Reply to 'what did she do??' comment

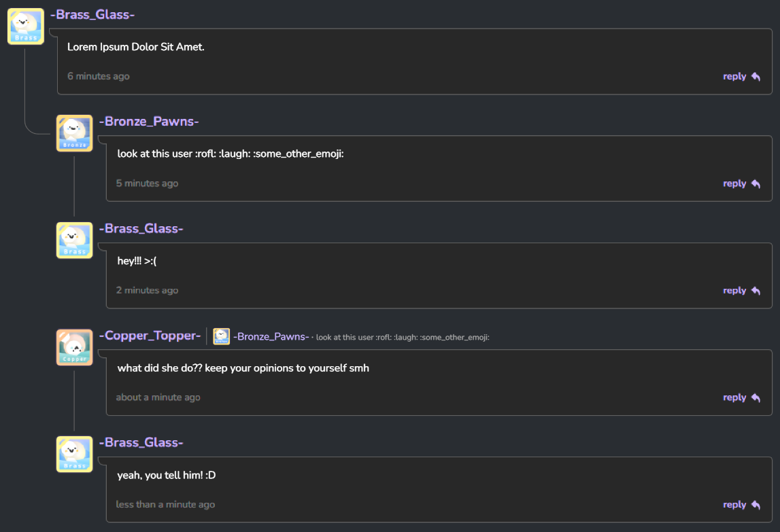pyautogui.click(x=741, y=397)
